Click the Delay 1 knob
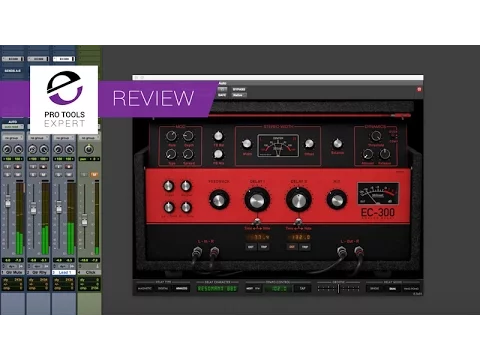 click(x=257, y=200)
